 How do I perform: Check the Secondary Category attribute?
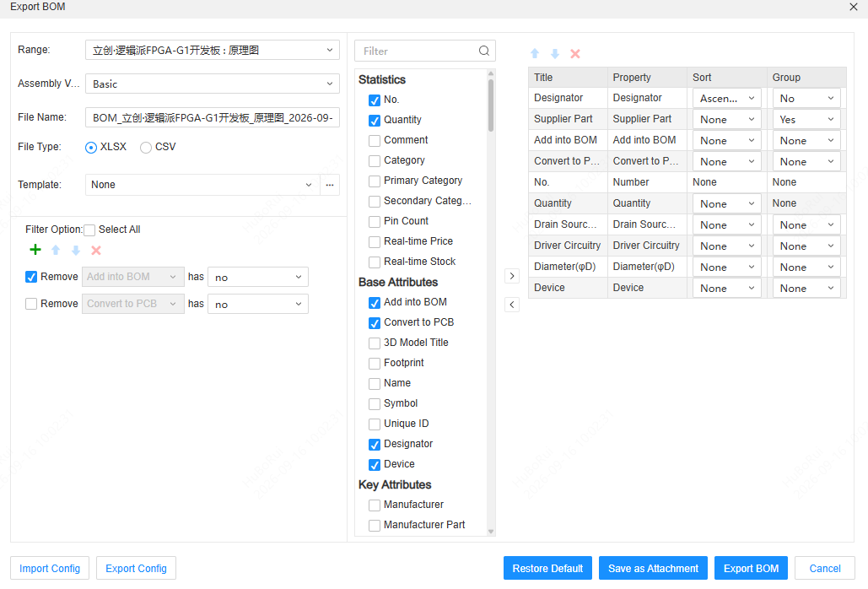(x=375, y=201)
